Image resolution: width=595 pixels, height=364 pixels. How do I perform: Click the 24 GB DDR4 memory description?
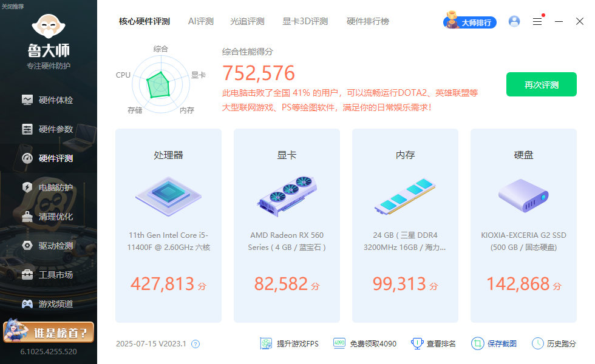[x=405, y=241]
